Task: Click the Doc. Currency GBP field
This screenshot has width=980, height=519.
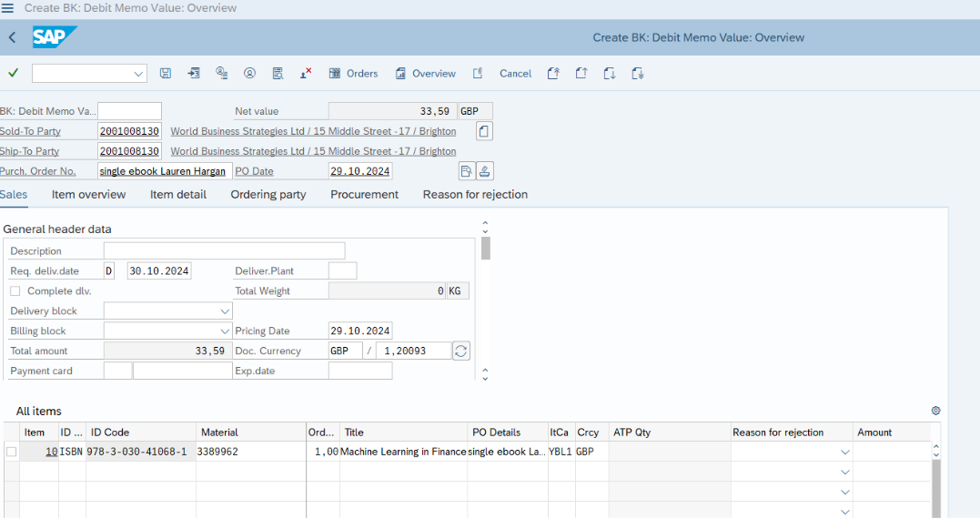Action: (345, 351)
